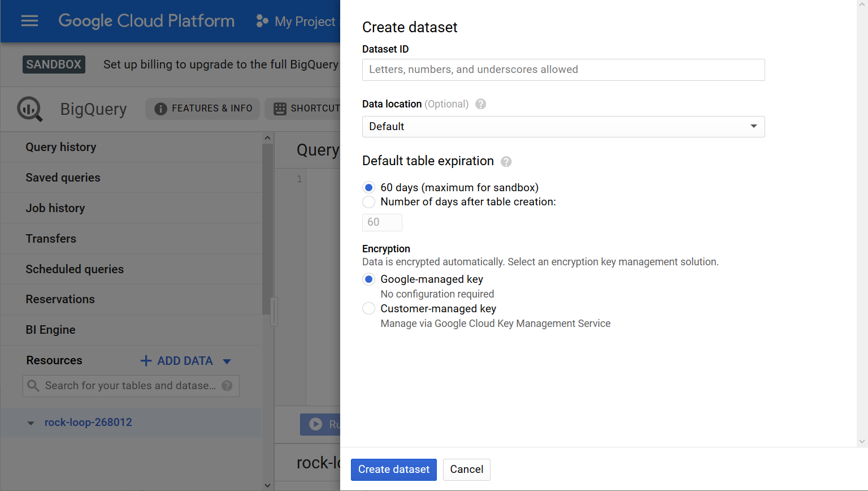Screen dimensions: 868x491
Task: Expand the ADD DATA dropdown arrow
Action: tap(227, 361)
